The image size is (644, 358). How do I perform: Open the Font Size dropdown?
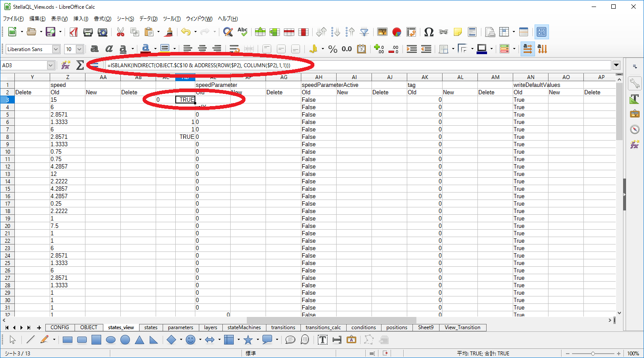(79, 49)
